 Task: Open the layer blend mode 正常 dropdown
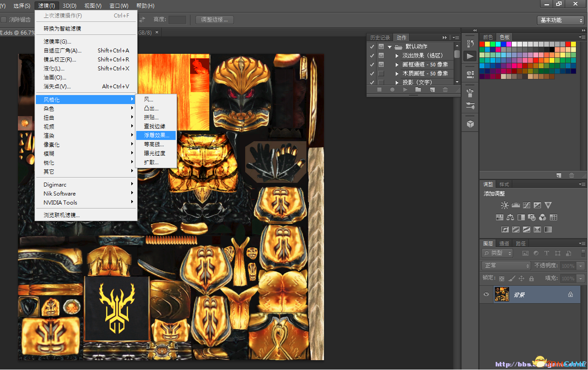506,266
